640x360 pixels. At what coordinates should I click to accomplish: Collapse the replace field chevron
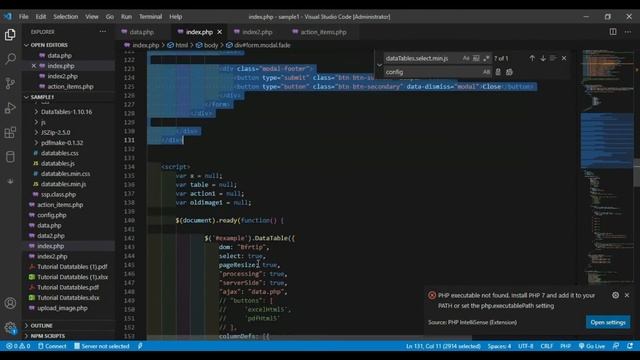tap(379, 65)
